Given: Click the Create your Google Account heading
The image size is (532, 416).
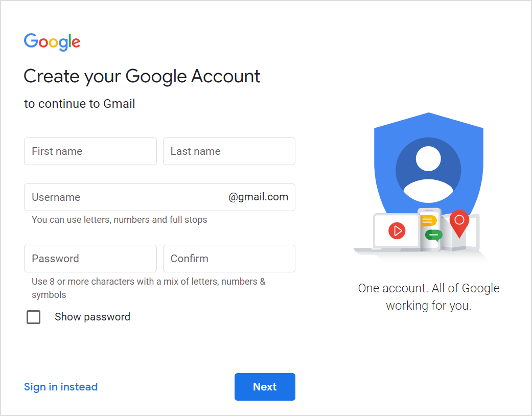Looking at the screenshot, I should pos(142,76).
